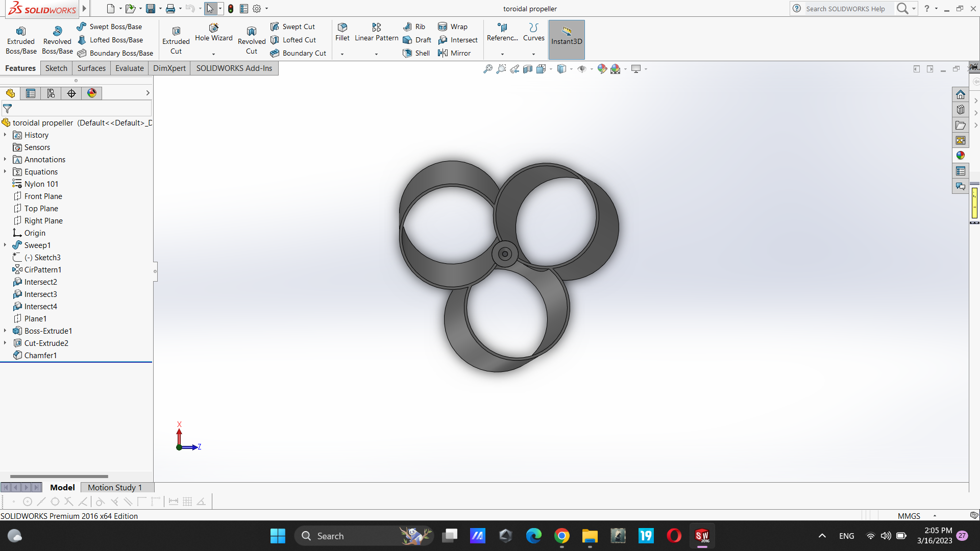Viewport: 980px width, 551px height.
Task: Open the Linear Pattern dropdown arrow
Action: (x=377, y=54)
